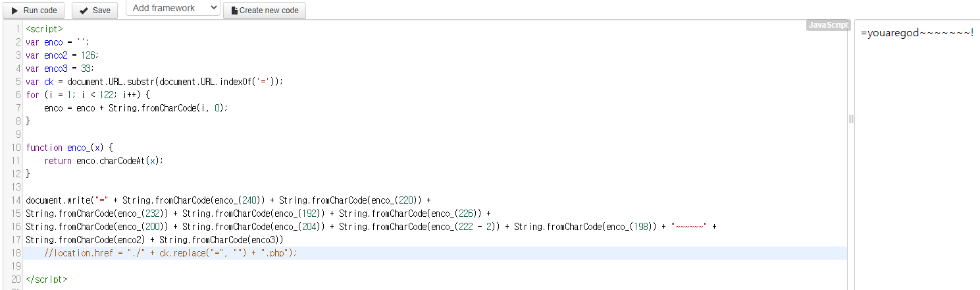Click var enco = '' line

(57, 42)
